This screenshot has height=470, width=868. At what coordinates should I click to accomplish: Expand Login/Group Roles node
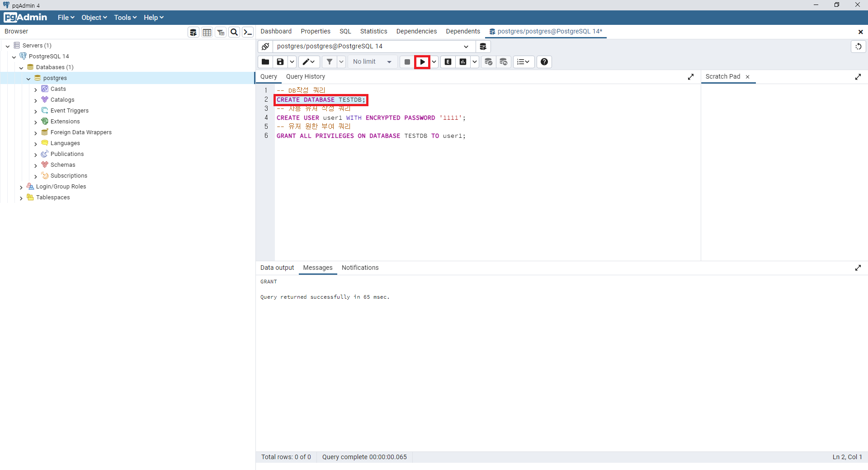[x=21, y=187]
